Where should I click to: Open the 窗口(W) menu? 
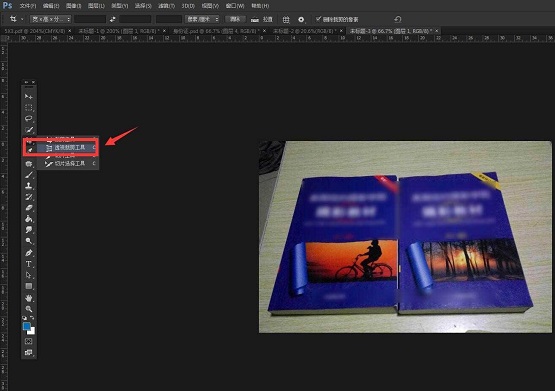click(x=235, y=6)
